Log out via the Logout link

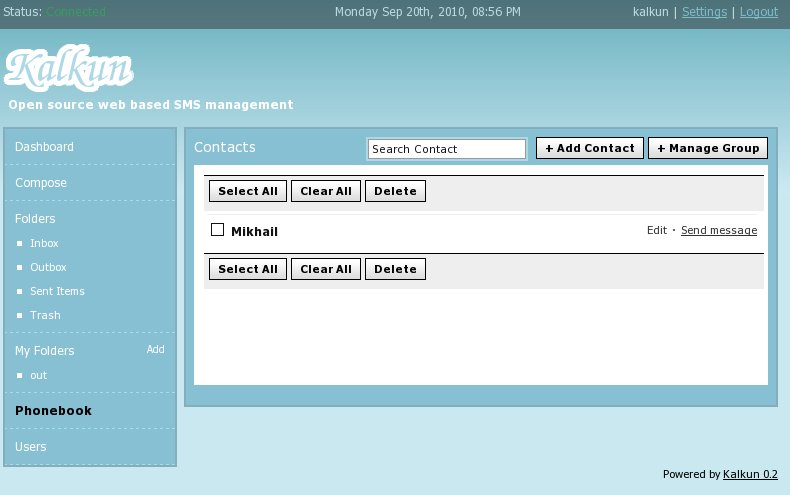click(x=759, y=12)
